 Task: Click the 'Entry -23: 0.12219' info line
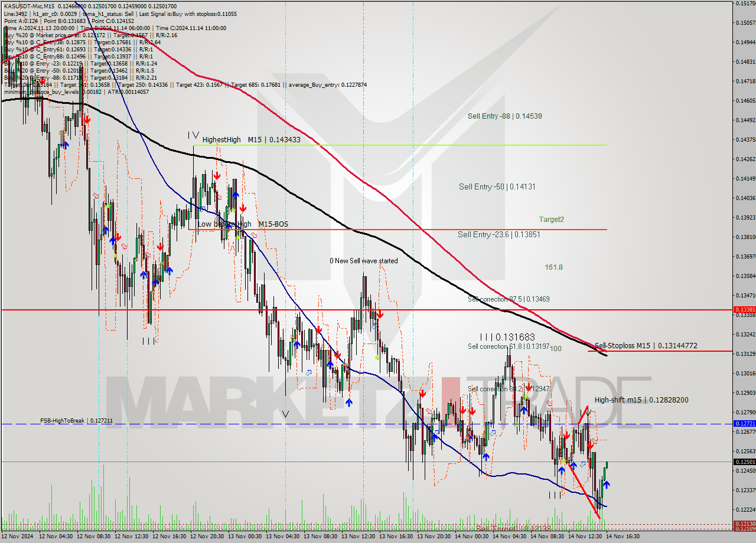80,63
